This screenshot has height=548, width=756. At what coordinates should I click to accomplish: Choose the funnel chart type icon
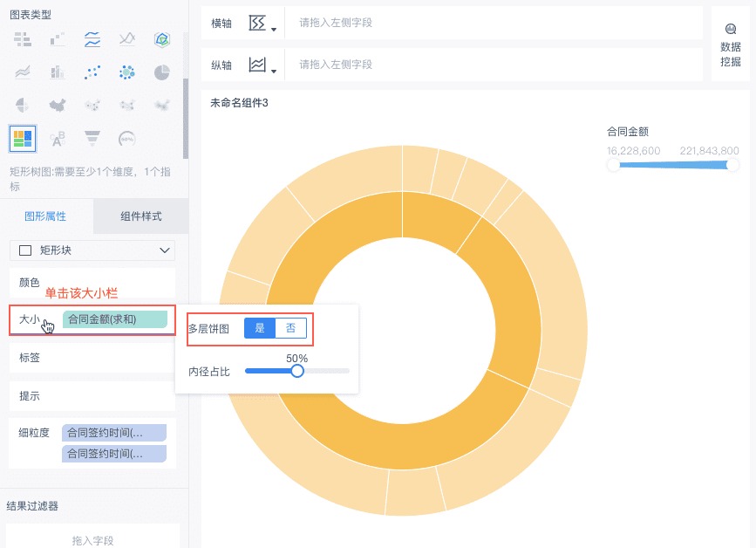(92, 138)
